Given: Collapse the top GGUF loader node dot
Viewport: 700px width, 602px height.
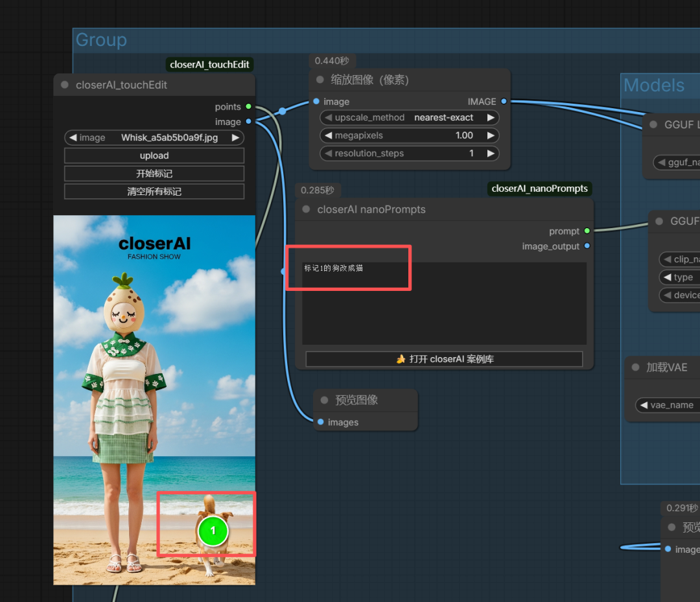Looking at the screenshot, I should [653, 124].
